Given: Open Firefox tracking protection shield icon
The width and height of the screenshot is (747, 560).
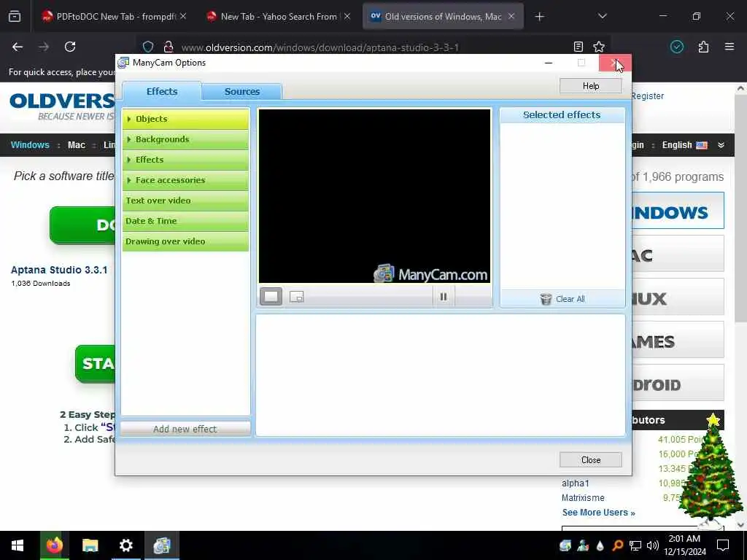Looking at the screenshot, I should pos(148,47).
